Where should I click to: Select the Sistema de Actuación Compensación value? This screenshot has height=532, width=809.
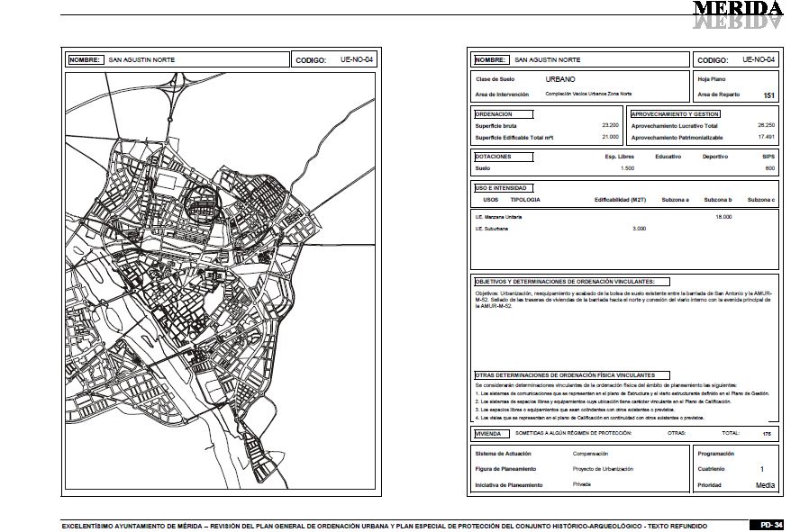tap(590, 454)
